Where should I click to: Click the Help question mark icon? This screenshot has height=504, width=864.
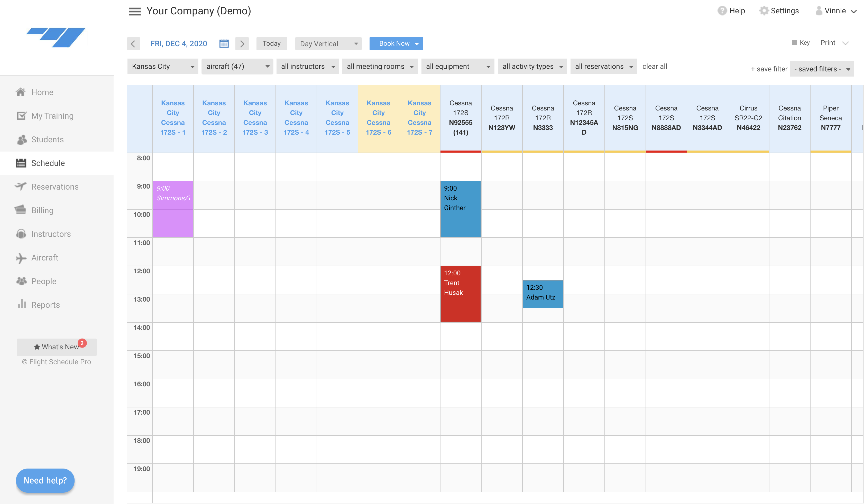tap(722, 11)
